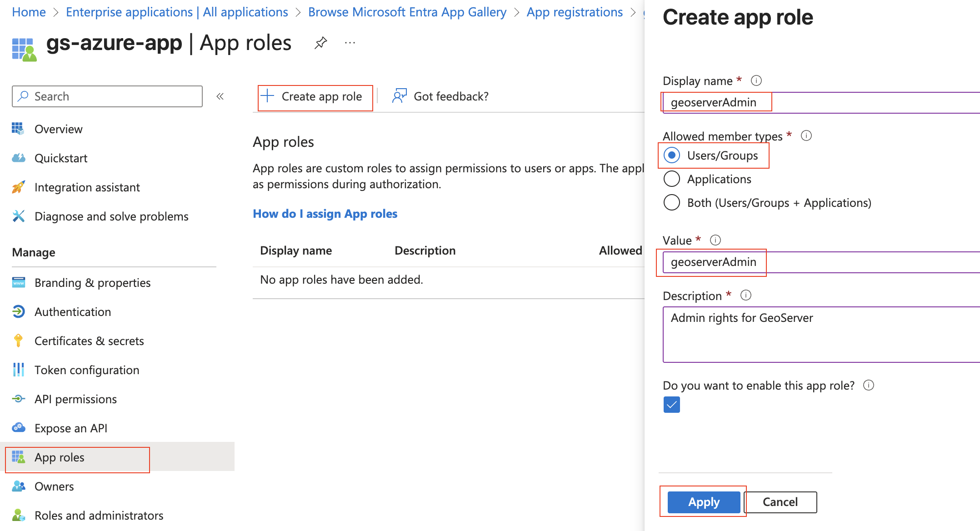Open the more options ellipsis menu
980x531 pixels.
coord(350,42)
